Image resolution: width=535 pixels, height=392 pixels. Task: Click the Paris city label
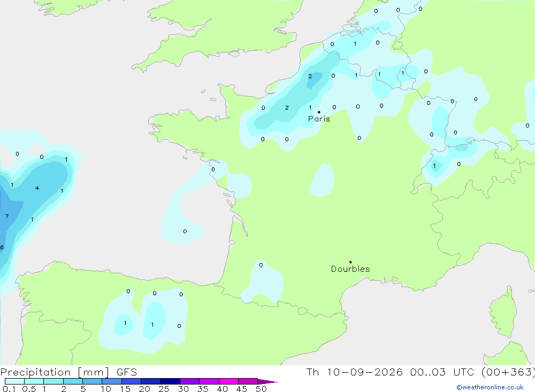coord(319,119)
